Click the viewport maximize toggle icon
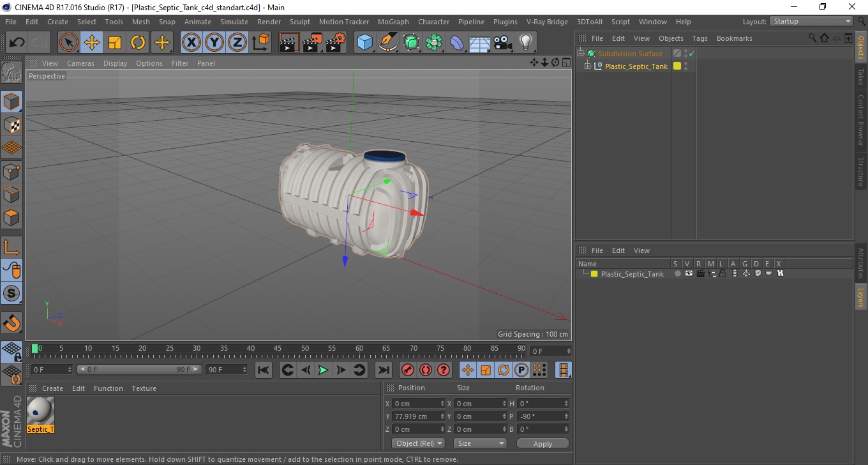 [565, 63]
